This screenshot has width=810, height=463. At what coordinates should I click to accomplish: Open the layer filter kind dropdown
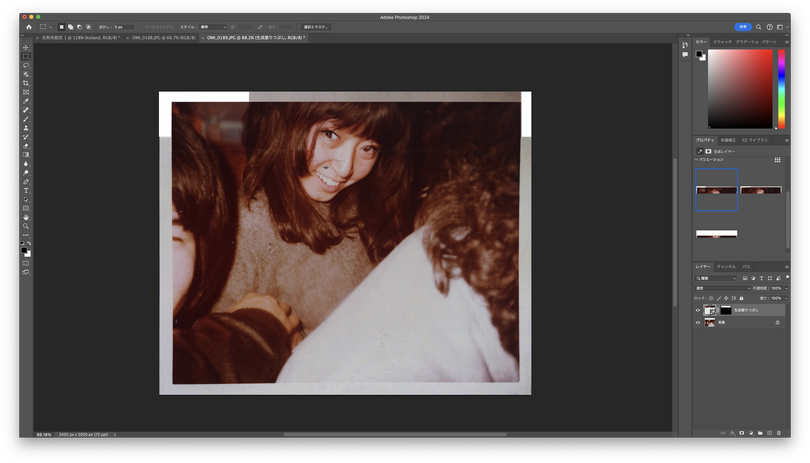click(715, 278)
